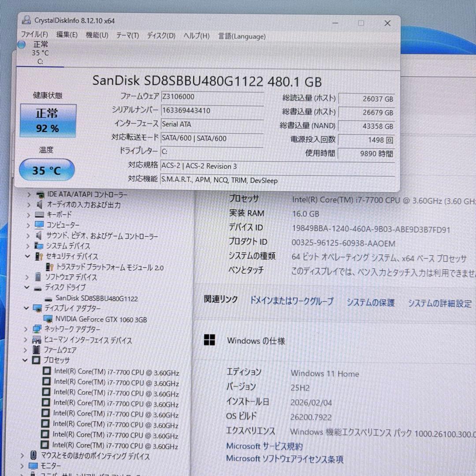Open ドメインまたはワークグループ link

coord(291,301)
